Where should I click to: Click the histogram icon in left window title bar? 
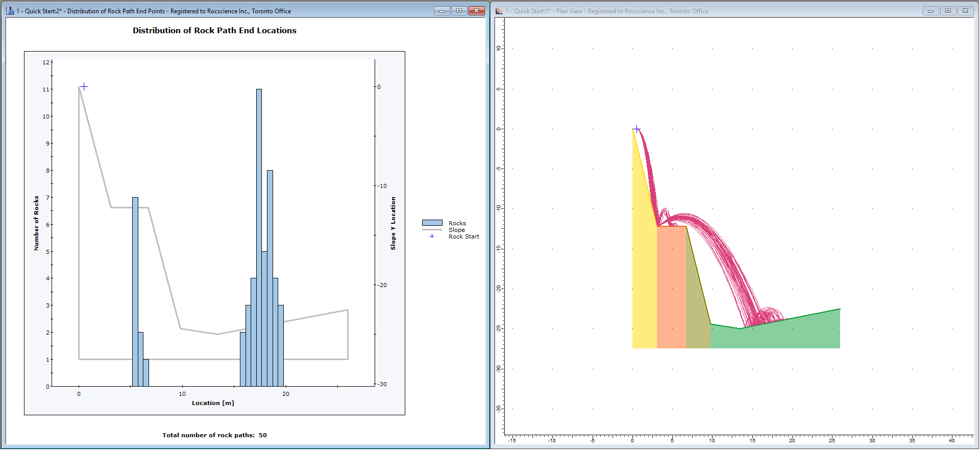coord(10,11)
